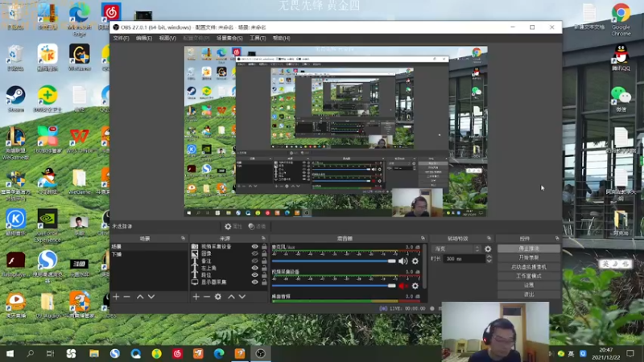Increase transition 时长 with up arrow
The image size is (644, 362).
click(x=489, y=257)
